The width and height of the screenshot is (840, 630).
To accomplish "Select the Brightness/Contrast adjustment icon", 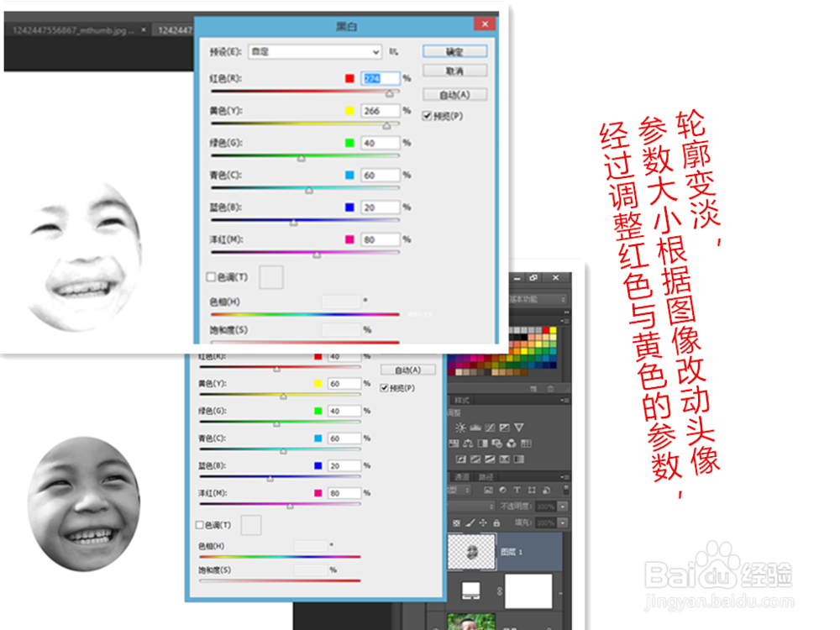I will [460, 427].
